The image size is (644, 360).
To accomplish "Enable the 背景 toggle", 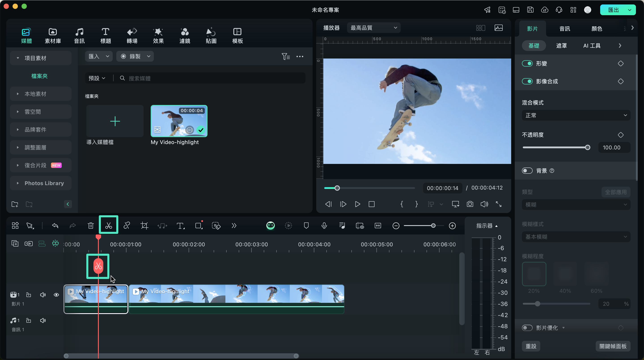I will (527, 171).
